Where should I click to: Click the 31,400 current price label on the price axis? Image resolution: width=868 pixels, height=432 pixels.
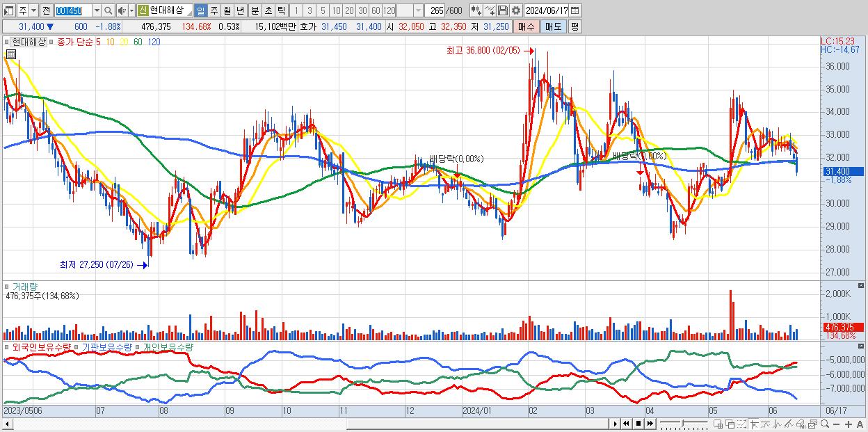click(x=842, y=171)
